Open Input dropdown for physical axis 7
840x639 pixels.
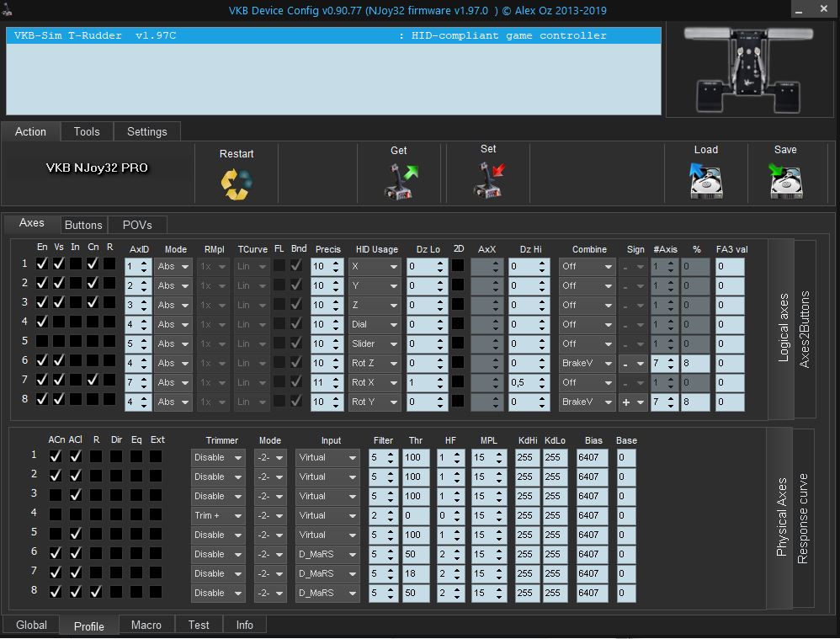pos(327,573)
